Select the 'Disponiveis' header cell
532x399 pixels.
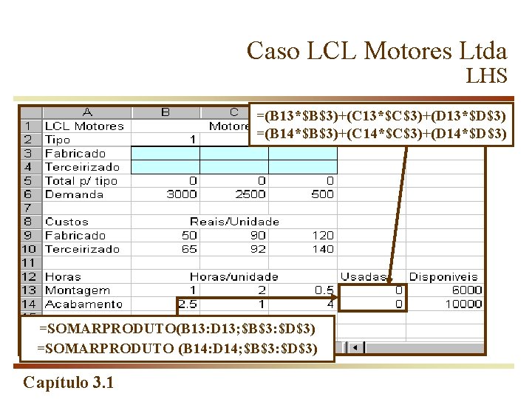click(x=445, y=277)
